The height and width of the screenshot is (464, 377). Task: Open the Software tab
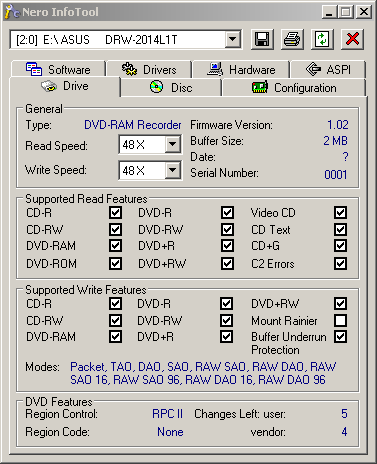click(x=58, y=69)
